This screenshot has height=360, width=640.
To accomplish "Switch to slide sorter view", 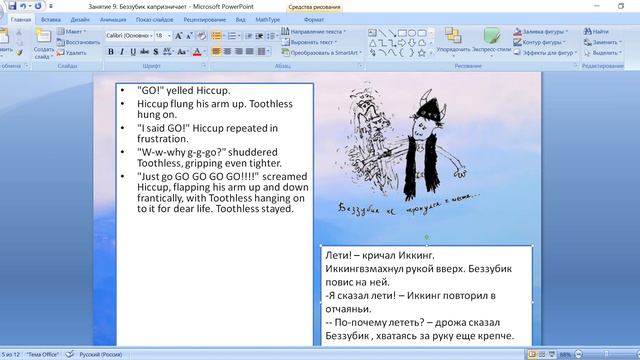I will [542, 354].
